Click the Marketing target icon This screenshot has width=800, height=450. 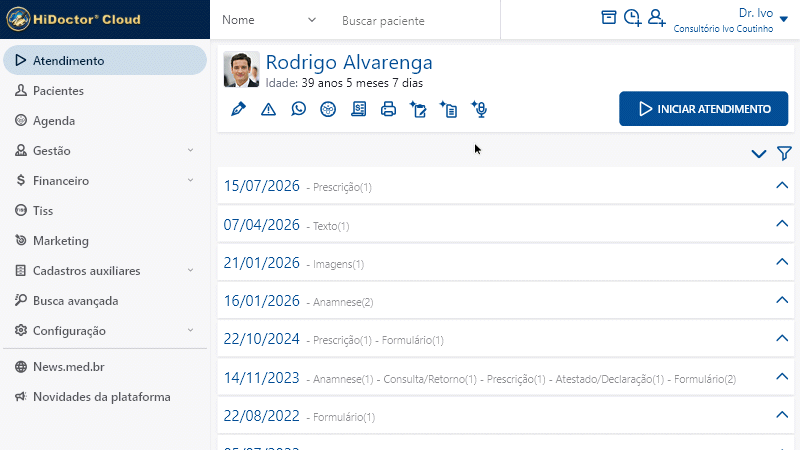(20, 240)
